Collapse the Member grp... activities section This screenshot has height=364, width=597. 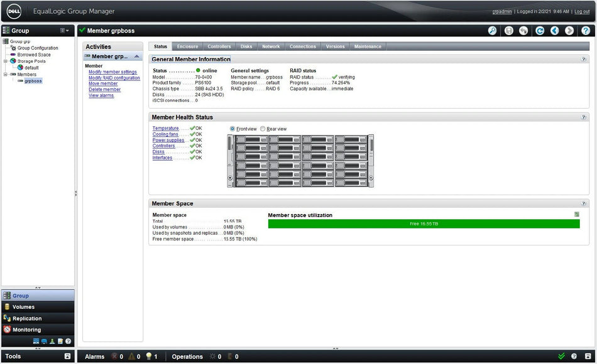pos(137,56)
